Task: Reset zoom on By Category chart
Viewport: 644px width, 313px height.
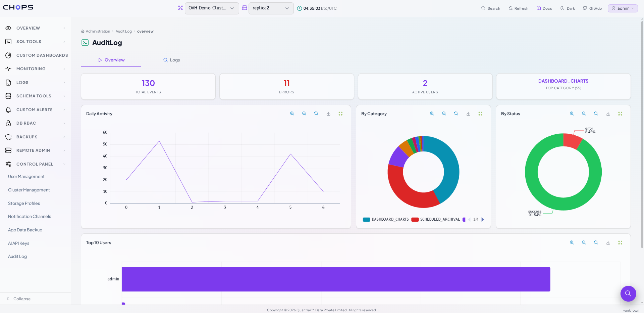Action: tap(456, 114)
